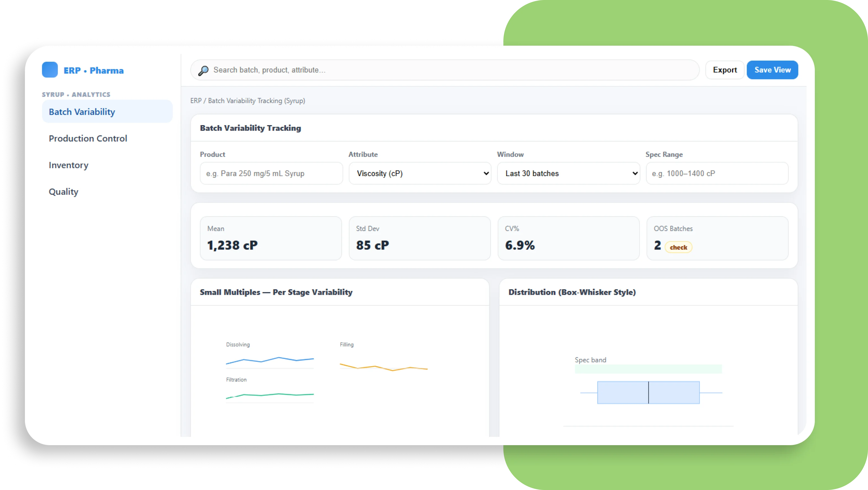Click the Product input field
Image resolution: width=868 pixels, height=490 pixels.
271,173
